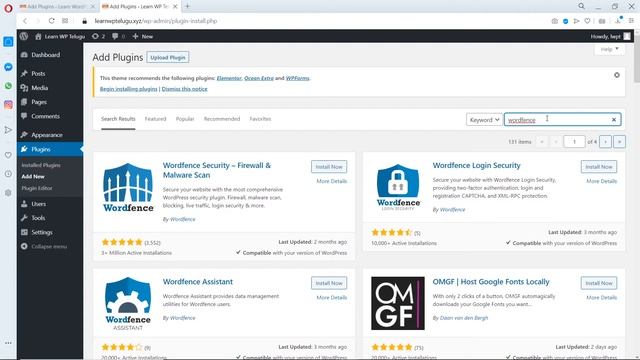640x360 pixels.
Task: Expand the Help dropdown tab
Action: tap(610, 49)
